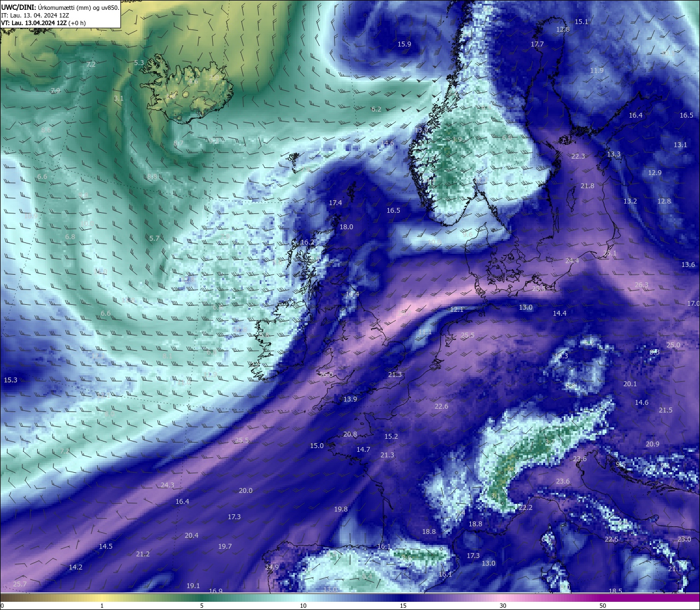The width and height of the screenshot is (700, 610).
Task: Click the 25.1 value label
Action: point(610,253)
